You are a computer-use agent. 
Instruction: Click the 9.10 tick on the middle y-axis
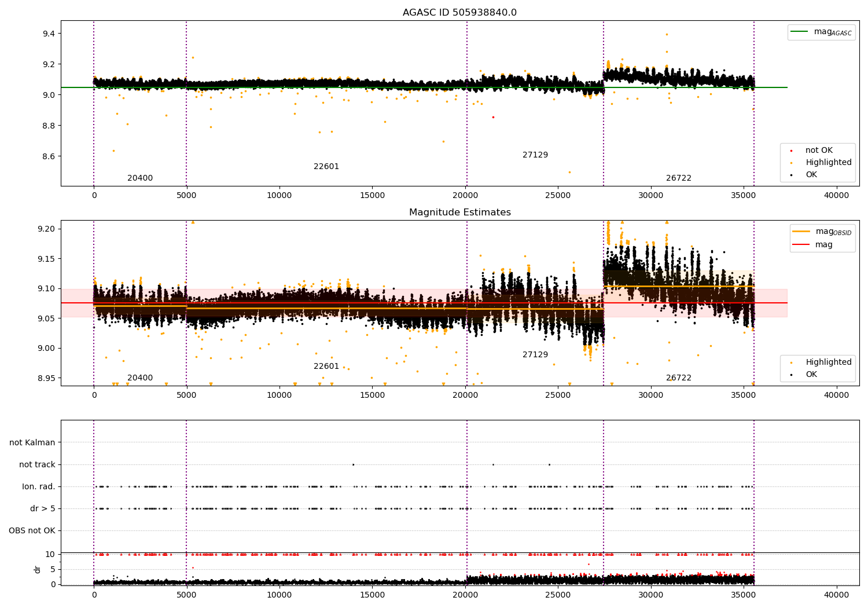pos(46,288)
